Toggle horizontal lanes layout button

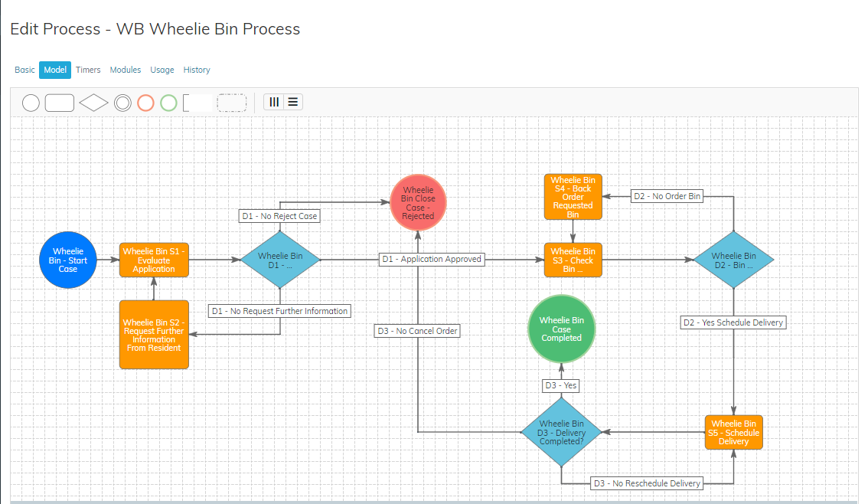coord(293,102)
